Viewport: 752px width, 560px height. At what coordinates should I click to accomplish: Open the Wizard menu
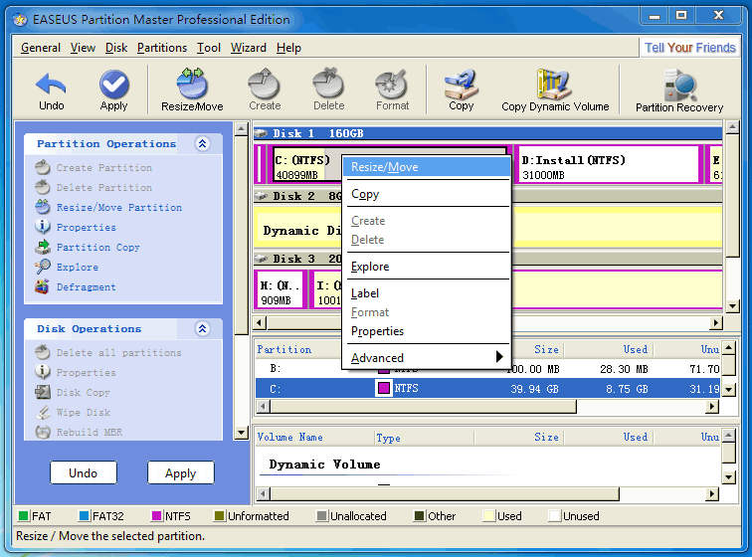point(248,48)
